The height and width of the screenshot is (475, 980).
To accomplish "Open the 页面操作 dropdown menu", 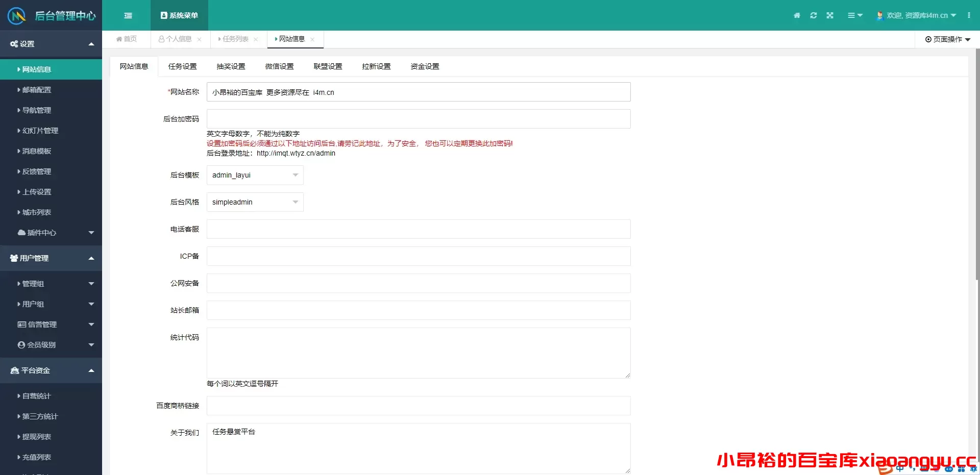I will pyautogui.click(x=947, y=39).
